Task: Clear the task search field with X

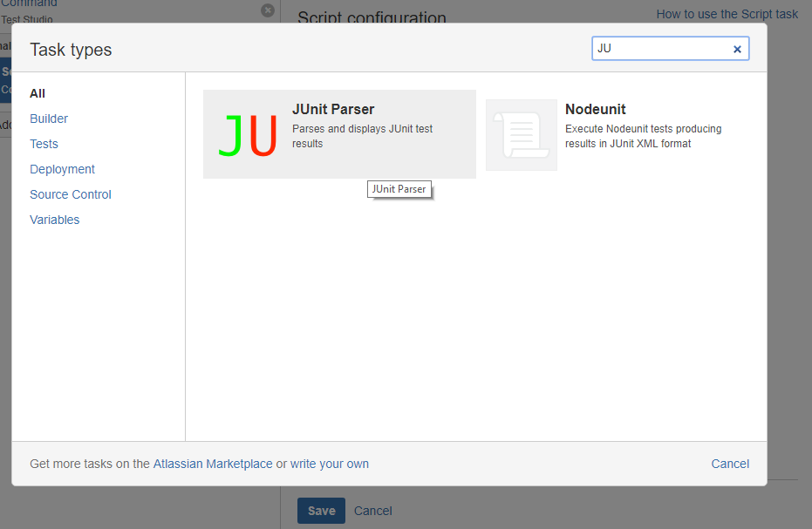Action: (737, 49)
